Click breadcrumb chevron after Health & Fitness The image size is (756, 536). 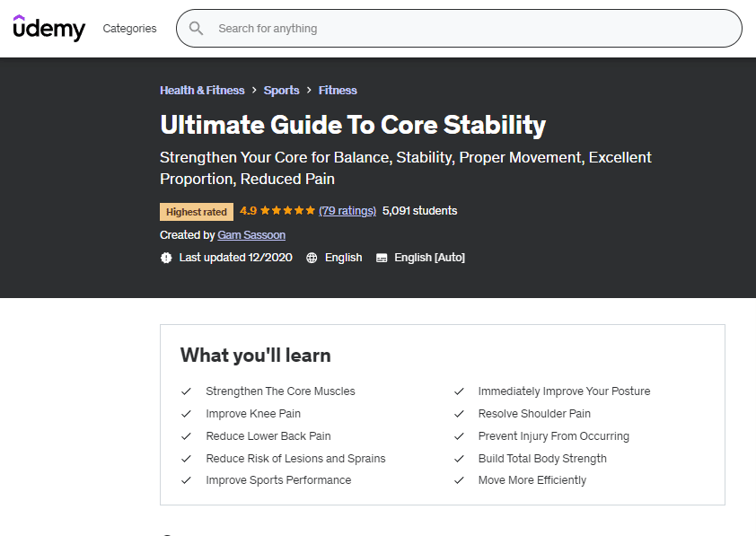(x=254, y=90)
